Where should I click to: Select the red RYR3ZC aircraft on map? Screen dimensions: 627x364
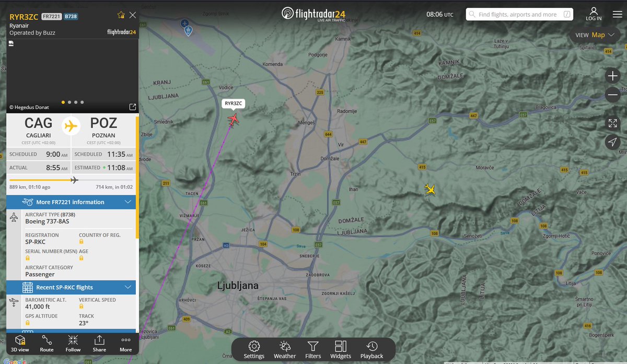pyautogui.click(x=233, y=120)
